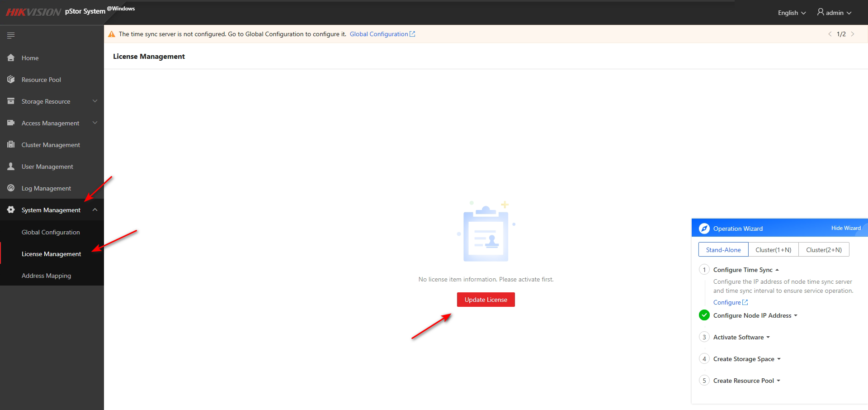
Task: Click the Resource Pool cube icon
Action: [x=11, y=79]
